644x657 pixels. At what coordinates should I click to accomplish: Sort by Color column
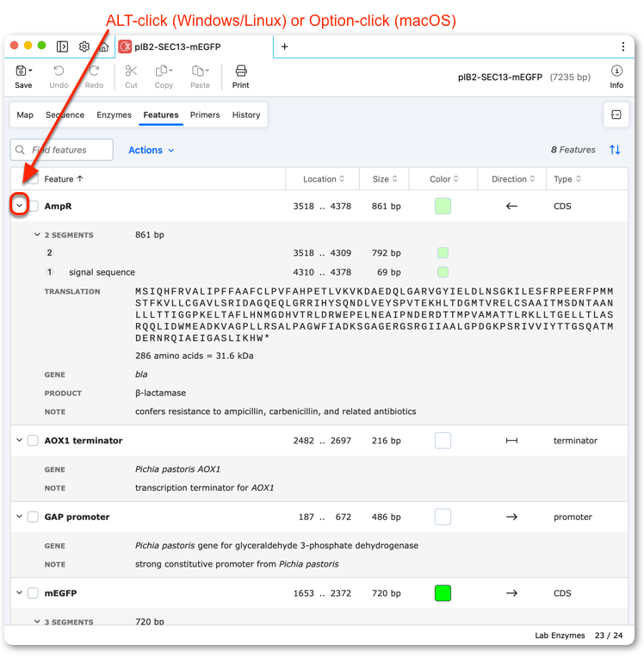pos(443,179)
